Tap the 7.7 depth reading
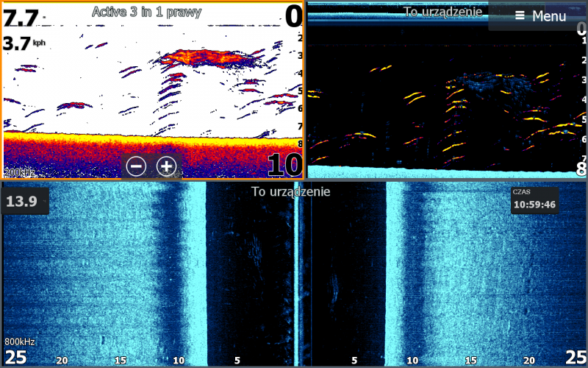Viewport: 588px width, 368px height. tap(21, 17)
